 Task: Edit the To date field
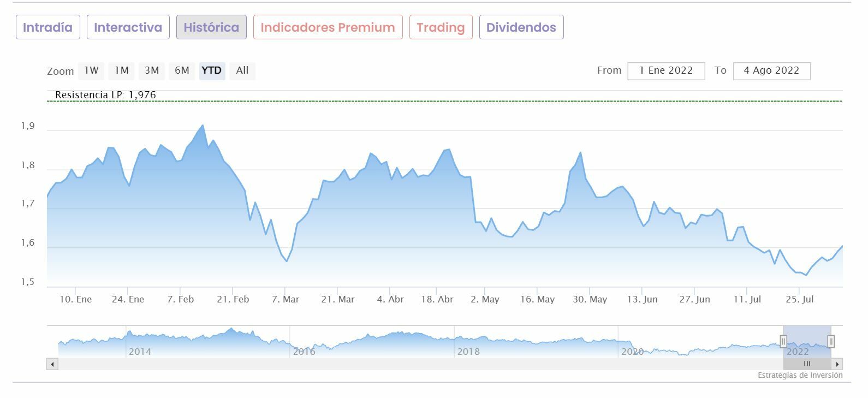click(771, 71)
